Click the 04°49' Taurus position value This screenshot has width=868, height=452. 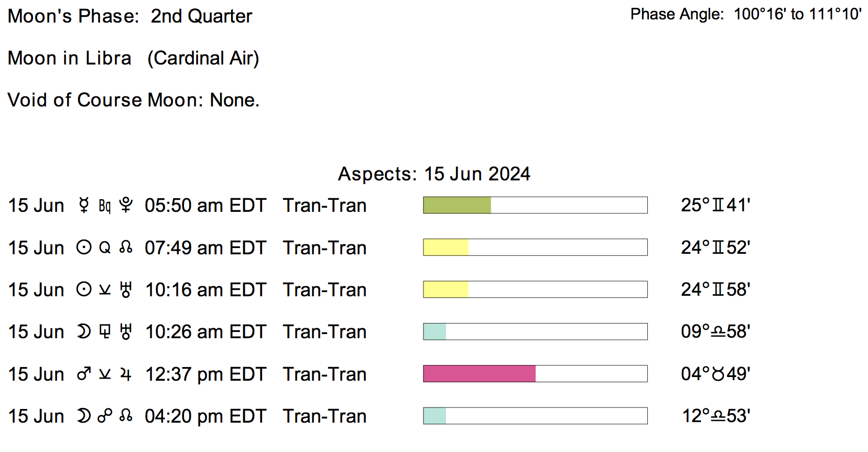click(715, 374)
